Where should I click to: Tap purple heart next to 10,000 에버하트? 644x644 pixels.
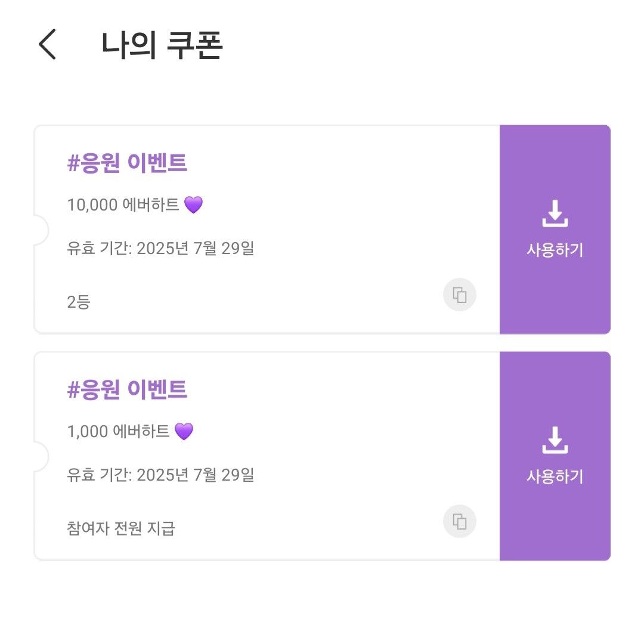(193, 205)
